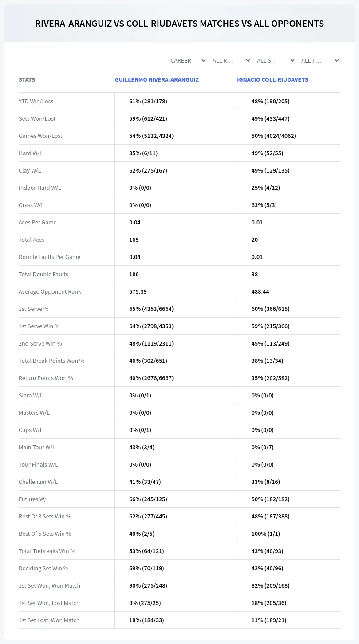Click the Futures W/L row label
This screenshot has height=644, width=359.
34,499
